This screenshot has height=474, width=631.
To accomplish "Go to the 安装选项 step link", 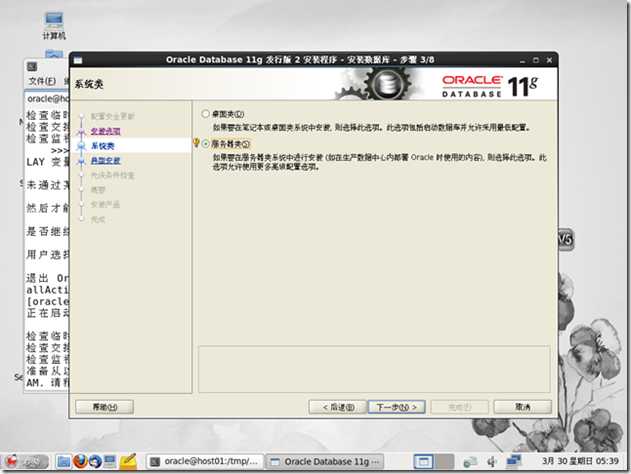I will pos(105,131).
